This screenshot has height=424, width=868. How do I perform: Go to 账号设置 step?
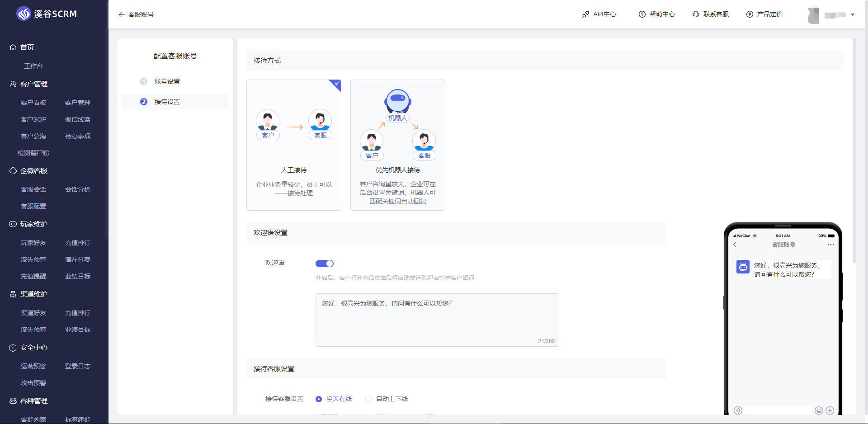[x=167, y=81]
